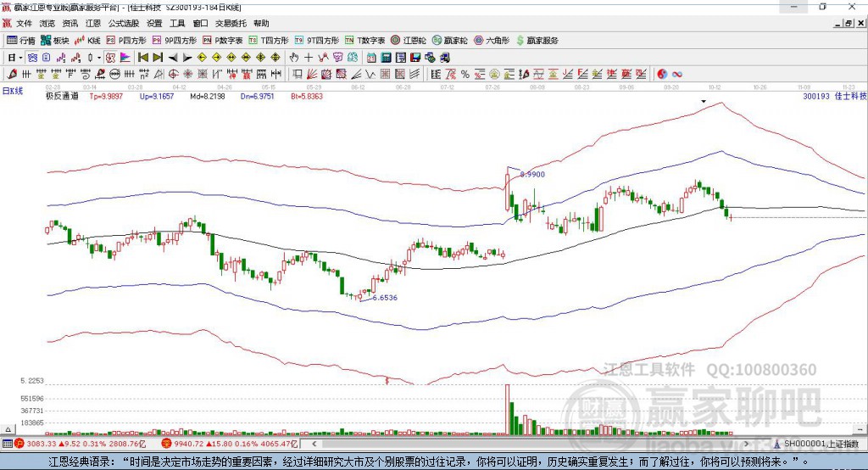Click the yin-yang icon
868x470 pixels.
[x=662, y=75]
